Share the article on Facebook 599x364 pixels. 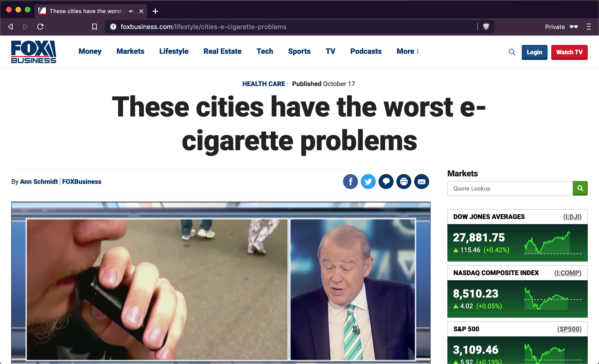point(350,182)
